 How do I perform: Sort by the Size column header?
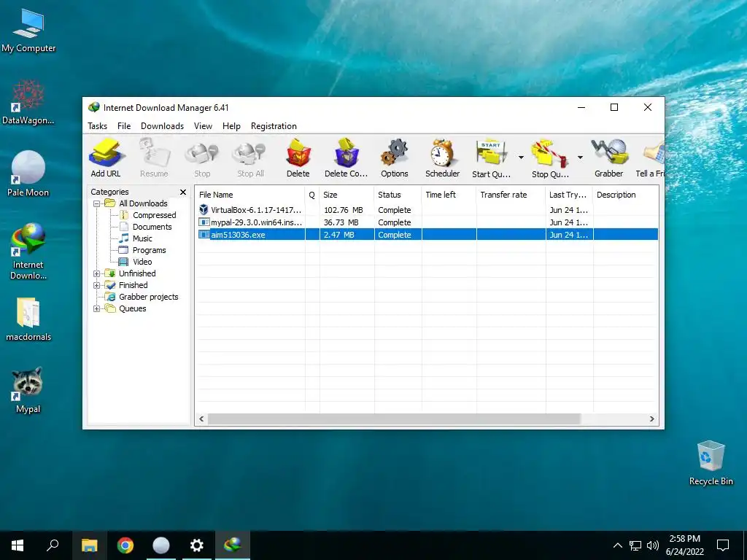(x=347, y=195)
